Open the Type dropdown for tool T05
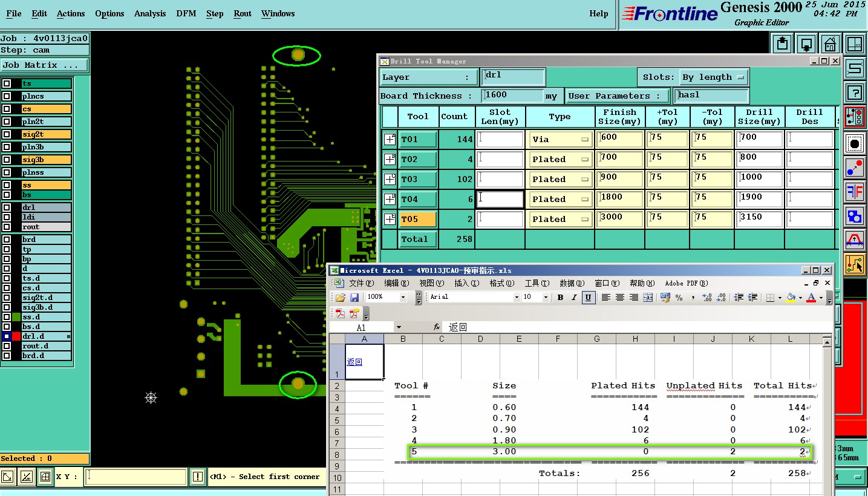 click(560, 219)
